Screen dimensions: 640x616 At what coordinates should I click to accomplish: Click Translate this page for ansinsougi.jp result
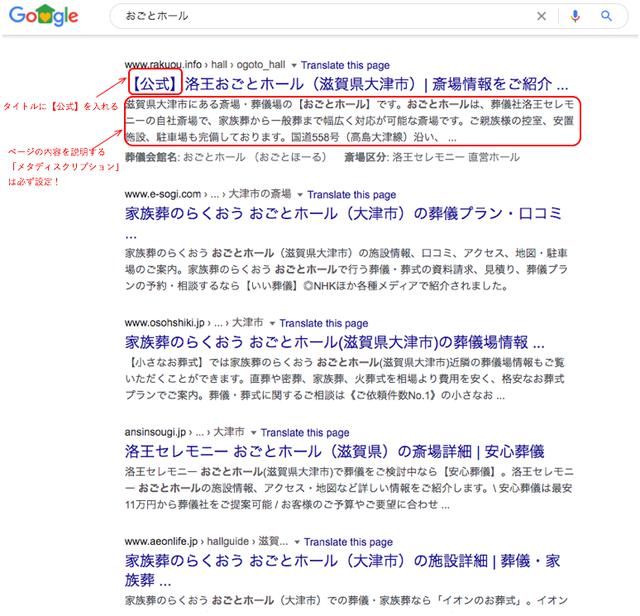[x=305, y=432]
